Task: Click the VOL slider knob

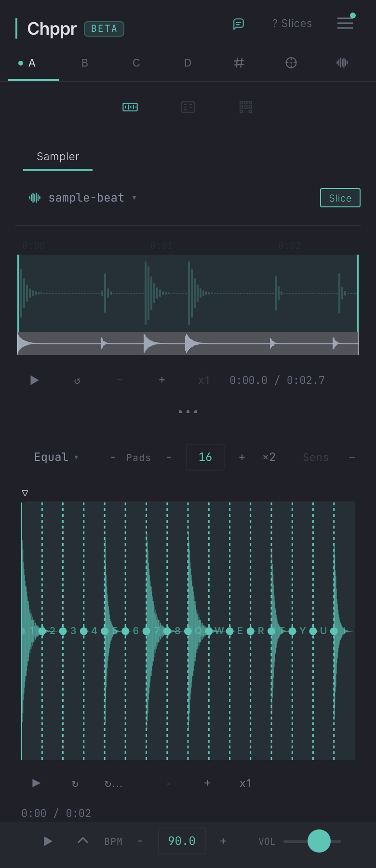Action: [319, 841]
